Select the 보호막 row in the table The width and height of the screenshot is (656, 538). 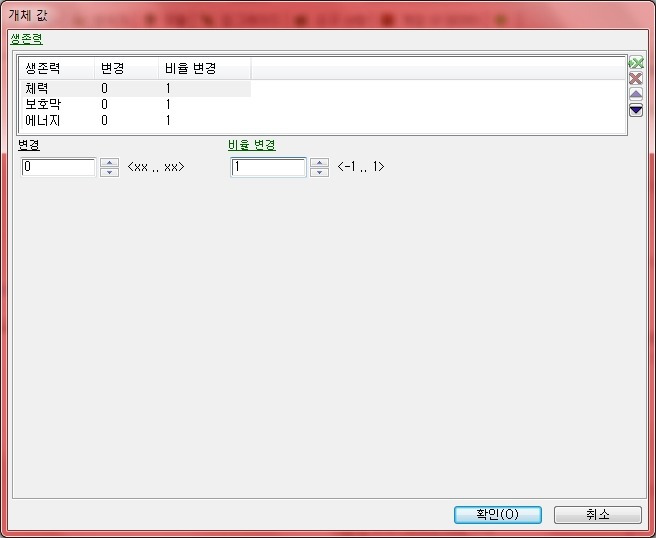135,104
